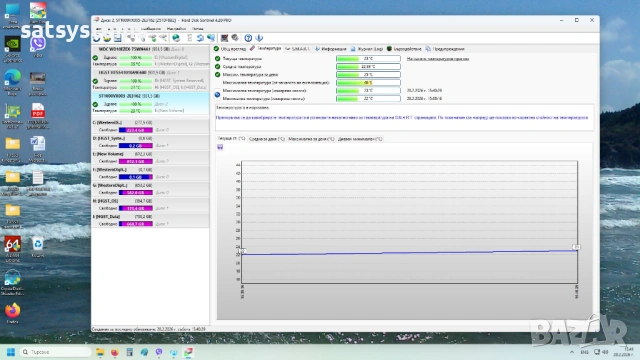Click the globe toolbar icon

coord(176,38)
